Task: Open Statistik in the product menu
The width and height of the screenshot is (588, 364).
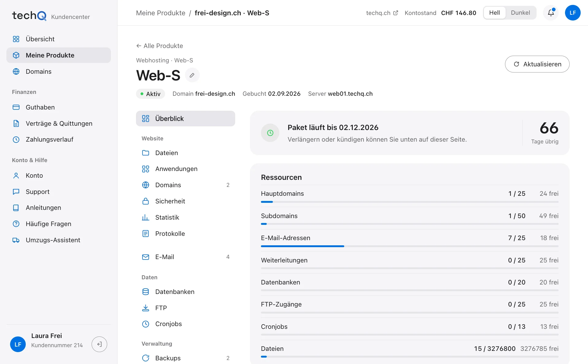Action: click(x=185, y=217)
